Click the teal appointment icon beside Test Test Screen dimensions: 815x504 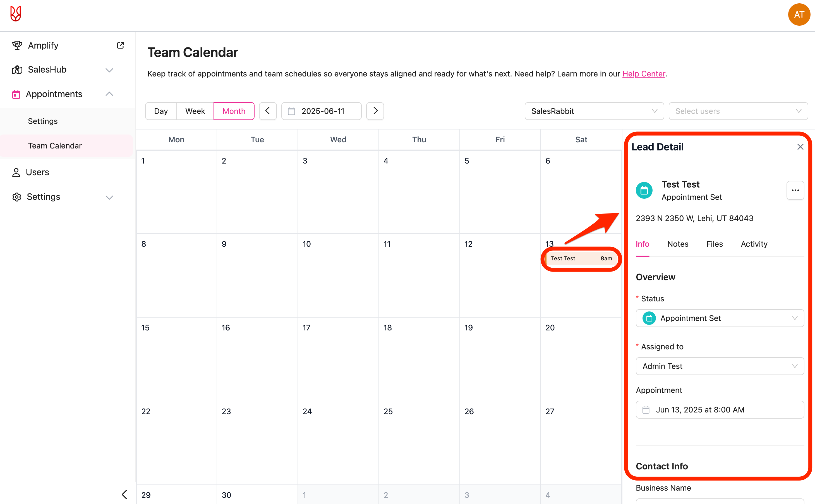pos(644,190)
